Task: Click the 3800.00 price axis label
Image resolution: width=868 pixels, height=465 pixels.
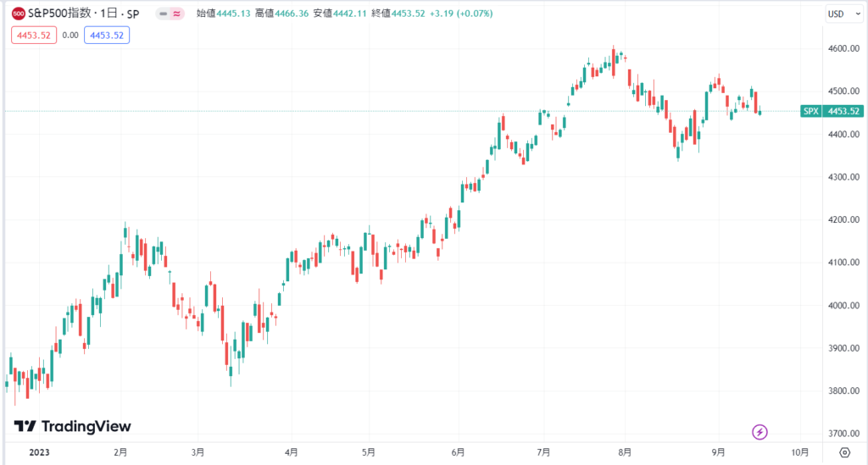Action: (843, 391)
